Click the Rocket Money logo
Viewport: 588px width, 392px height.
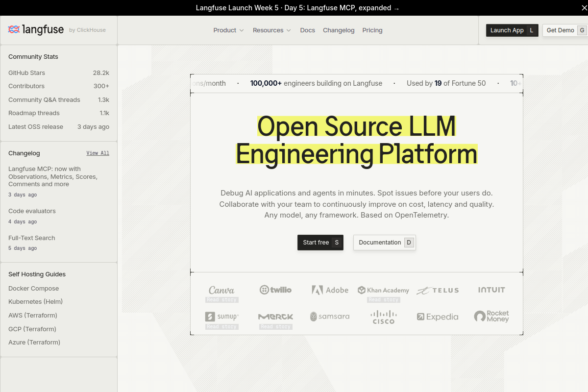[x=491, y=317]
